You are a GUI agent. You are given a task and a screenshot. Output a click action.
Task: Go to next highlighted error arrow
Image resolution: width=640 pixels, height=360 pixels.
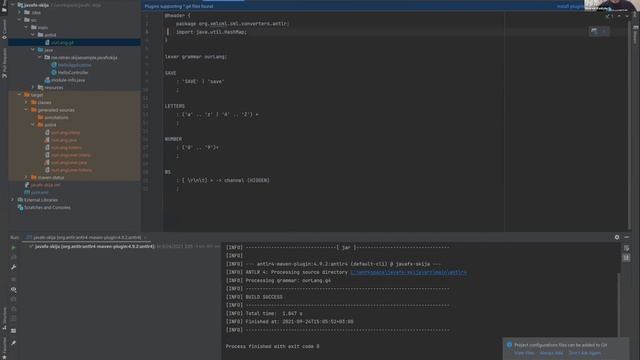[x=627, y=16]
